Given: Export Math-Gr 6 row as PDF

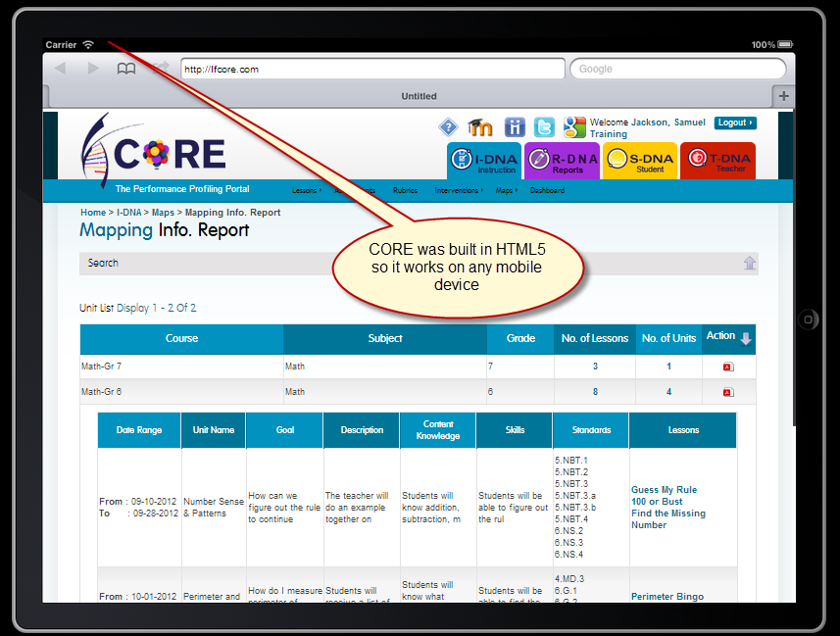Looking at the screenshot, I should (727, 391).
